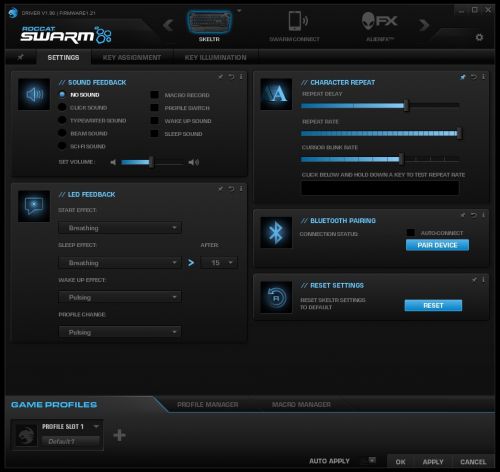Enable the Sleep Sound checkbox
This screenshot has height=472, width=500.
coord(154,134)
